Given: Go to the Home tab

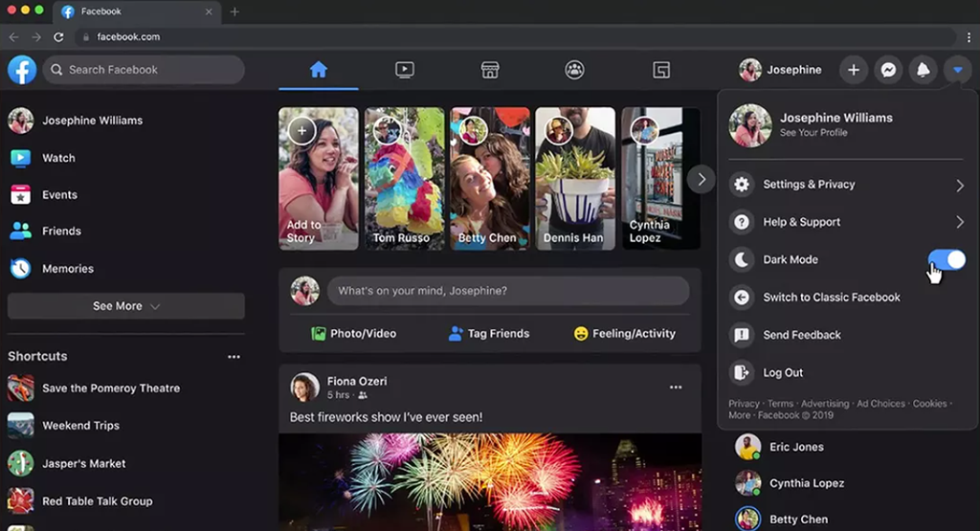Looking at the screenshot, I should (319, 69).
